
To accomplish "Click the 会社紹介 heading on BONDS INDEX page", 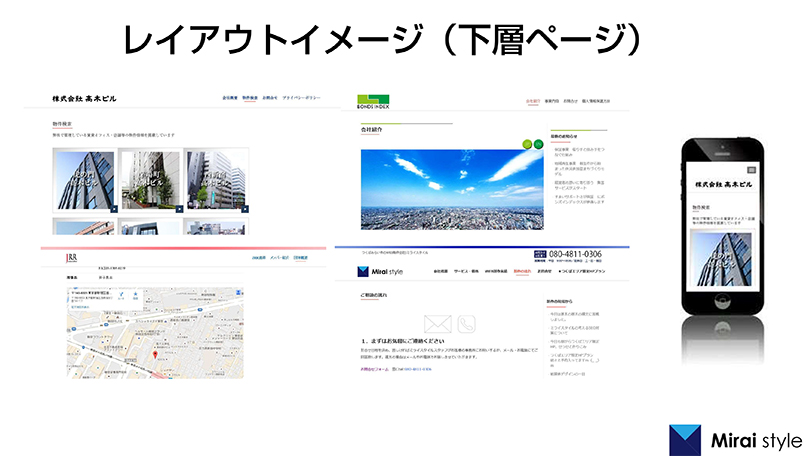I will (x=371, y=130).
